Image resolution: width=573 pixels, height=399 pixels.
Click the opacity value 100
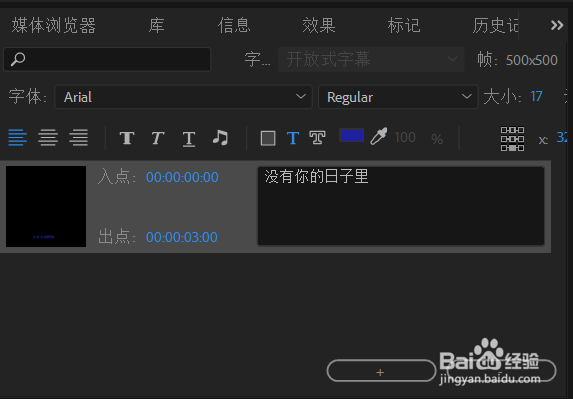coord(405,137)
